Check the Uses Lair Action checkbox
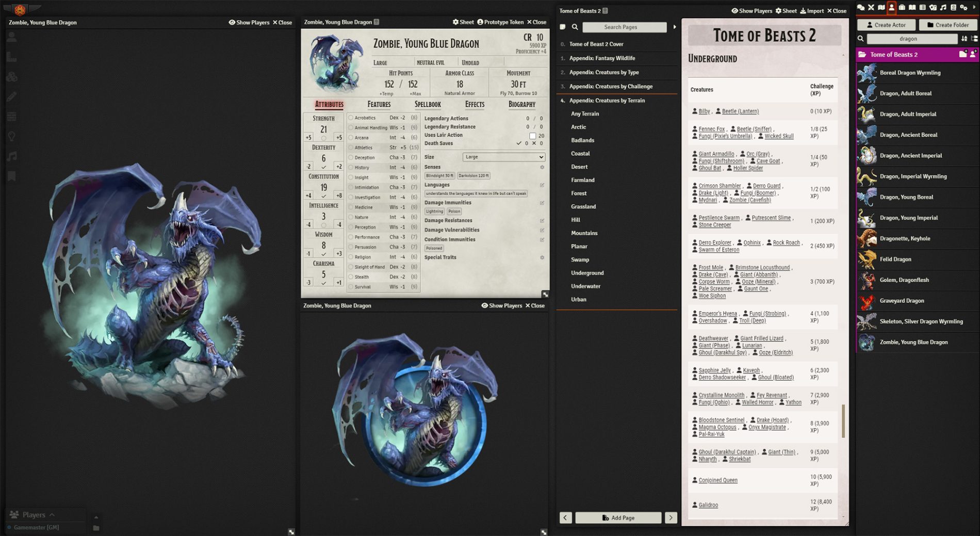Screen dimensions: 980x536 click(x=532, y=136)
